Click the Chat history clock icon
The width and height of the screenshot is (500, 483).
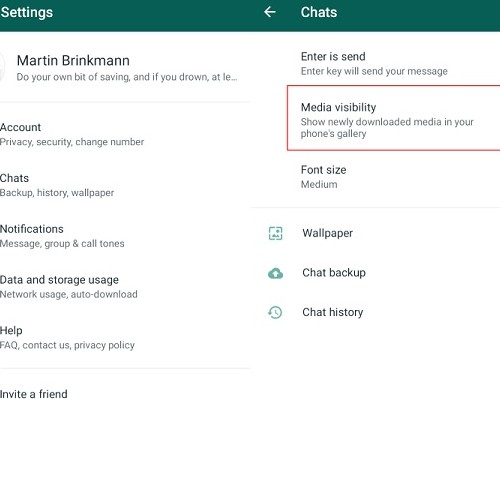(x=275, y=313)
